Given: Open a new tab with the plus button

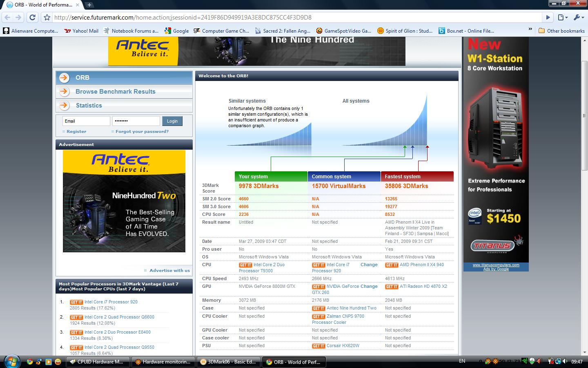Looking at the screenshot, I should point(89,5).
